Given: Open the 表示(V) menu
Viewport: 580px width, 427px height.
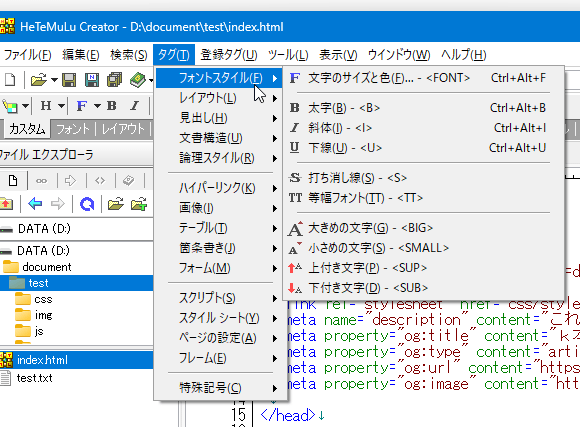Looking at the screenshot, I should tap(338, 55).
